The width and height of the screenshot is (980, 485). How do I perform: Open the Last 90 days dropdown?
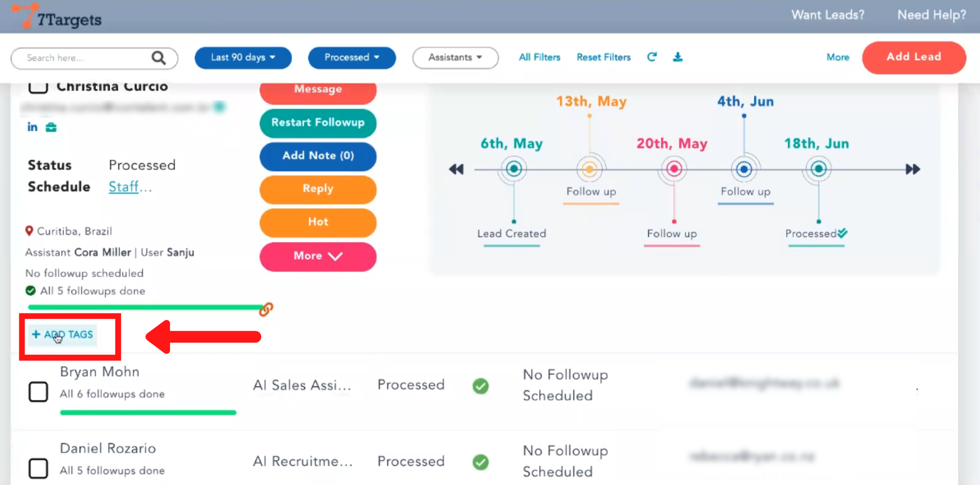[x=243, y=58]
